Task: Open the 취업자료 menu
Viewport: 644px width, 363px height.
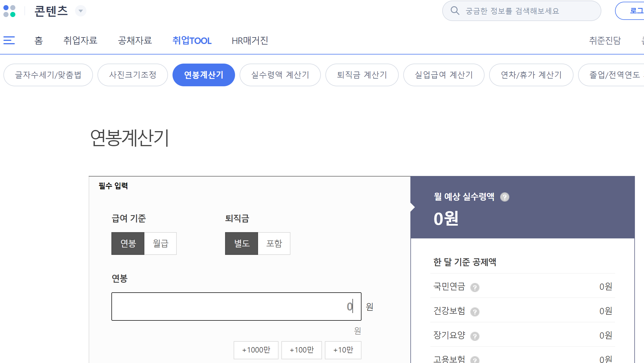Action: click(x=80, y=41)
